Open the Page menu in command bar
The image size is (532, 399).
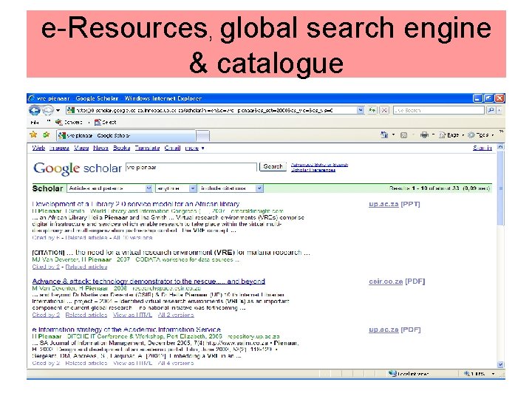click(x=451, y=135)
